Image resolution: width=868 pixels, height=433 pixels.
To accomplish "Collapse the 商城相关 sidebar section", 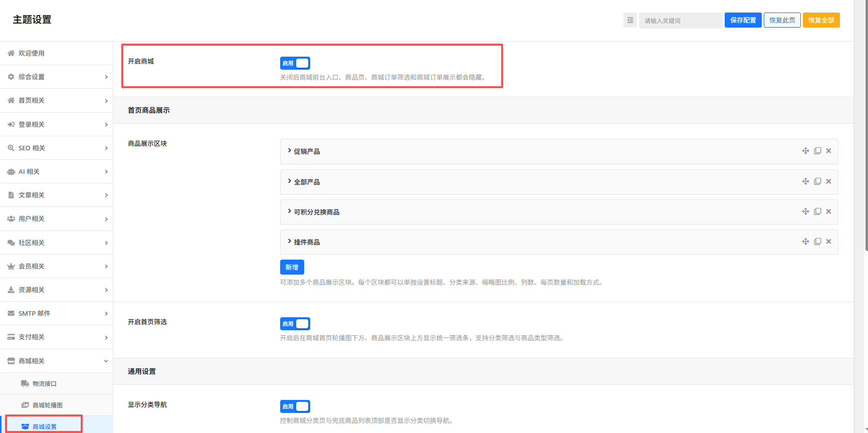I will coord(56,361).
